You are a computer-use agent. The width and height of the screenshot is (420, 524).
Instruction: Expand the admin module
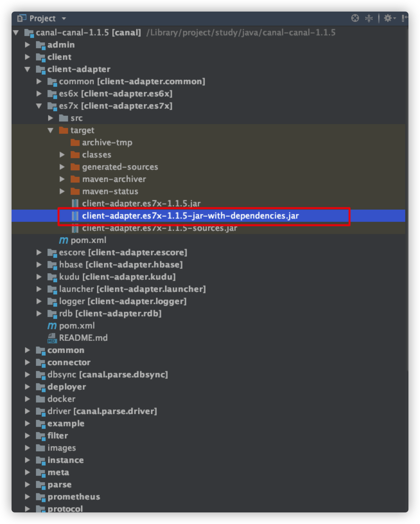point(27,45)
